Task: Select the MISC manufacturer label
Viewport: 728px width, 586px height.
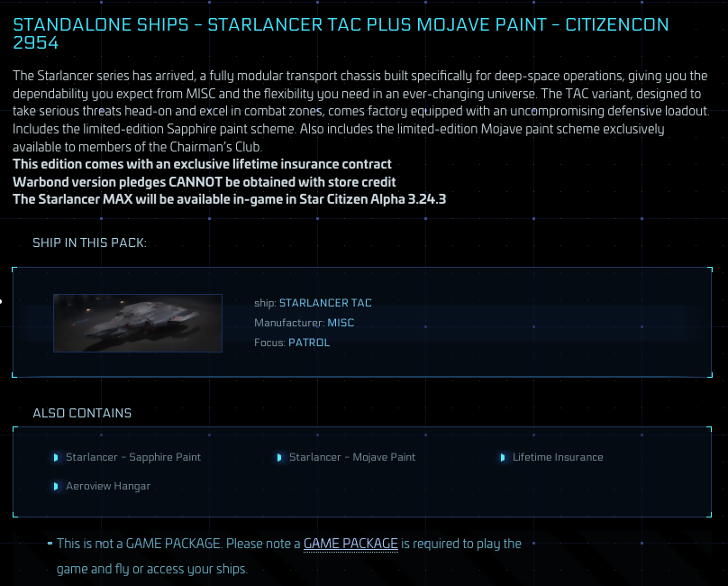Action: [341, 323]
